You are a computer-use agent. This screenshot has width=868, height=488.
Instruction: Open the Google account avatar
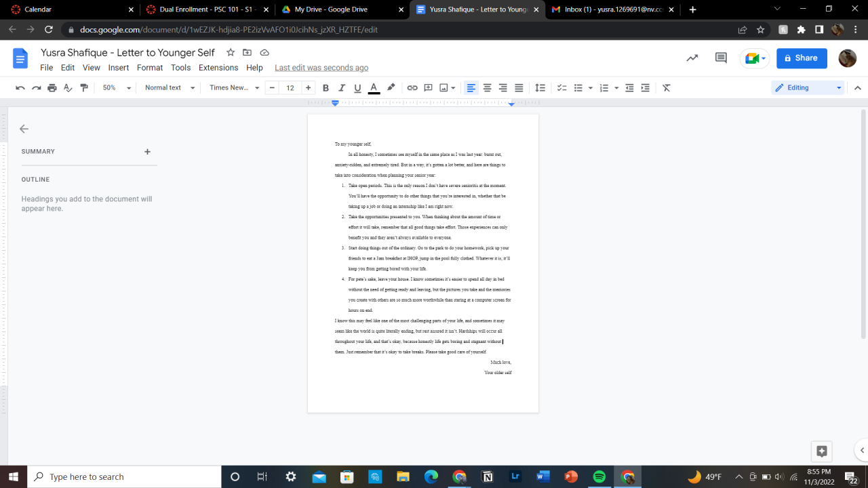848,58
